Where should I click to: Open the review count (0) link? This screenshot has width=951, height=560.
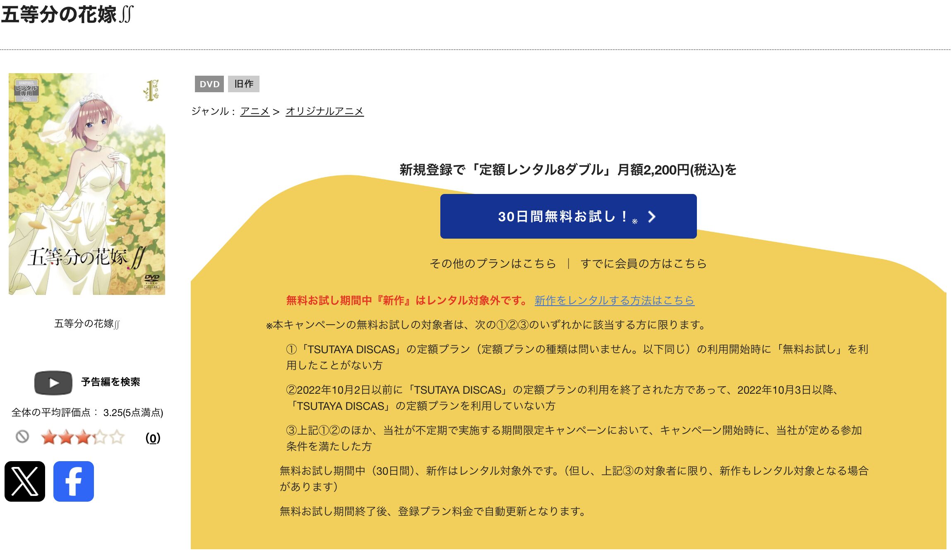(x=153, y=438)
